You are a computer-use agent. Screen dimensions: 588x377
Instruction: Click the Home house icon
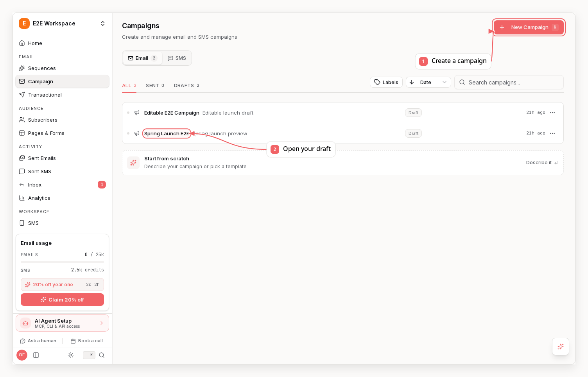pos(22,43)
